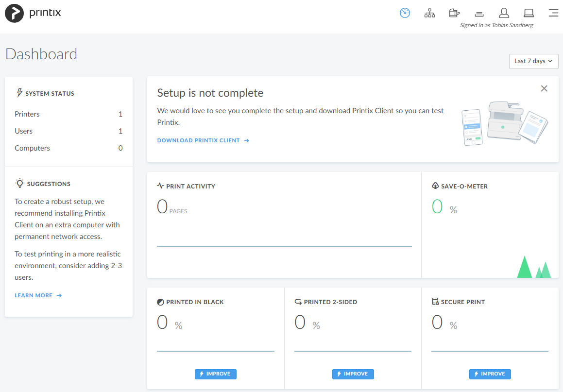Open the Dashboard gauge icon
The width and height of the screenshot is (563, 392).
tap(405, 13)
